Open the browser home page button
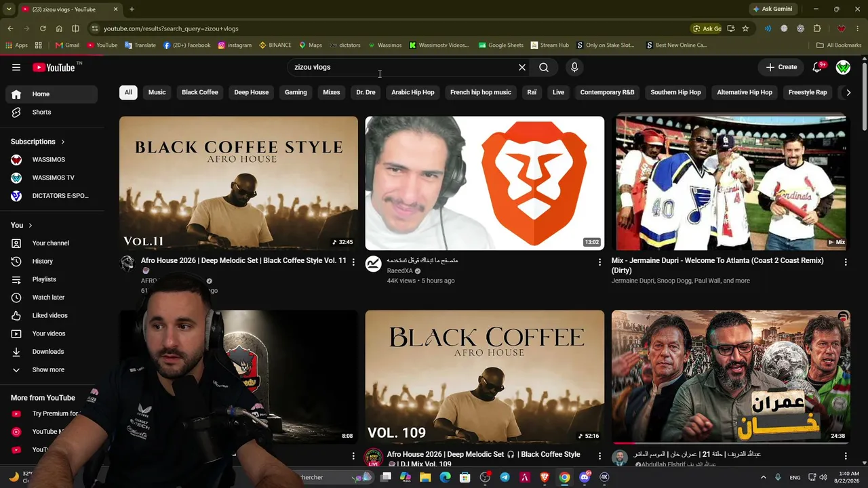868x488 pixels. tap(59, 28)
